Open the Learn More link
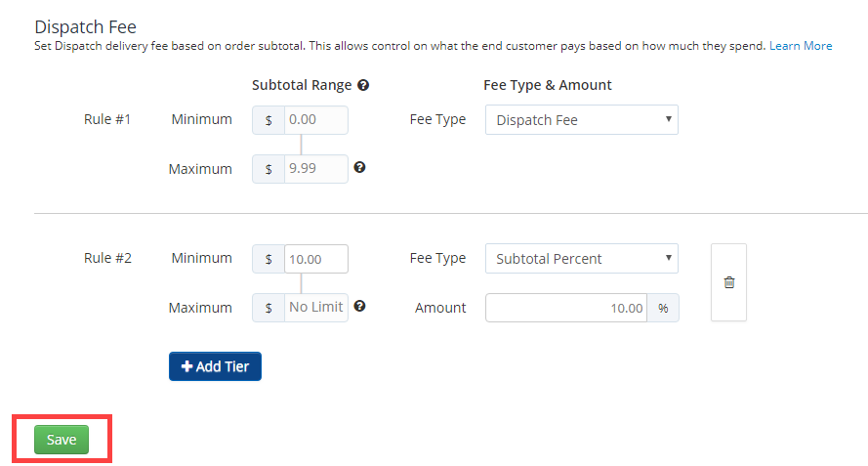 click(x=801, y=46)
